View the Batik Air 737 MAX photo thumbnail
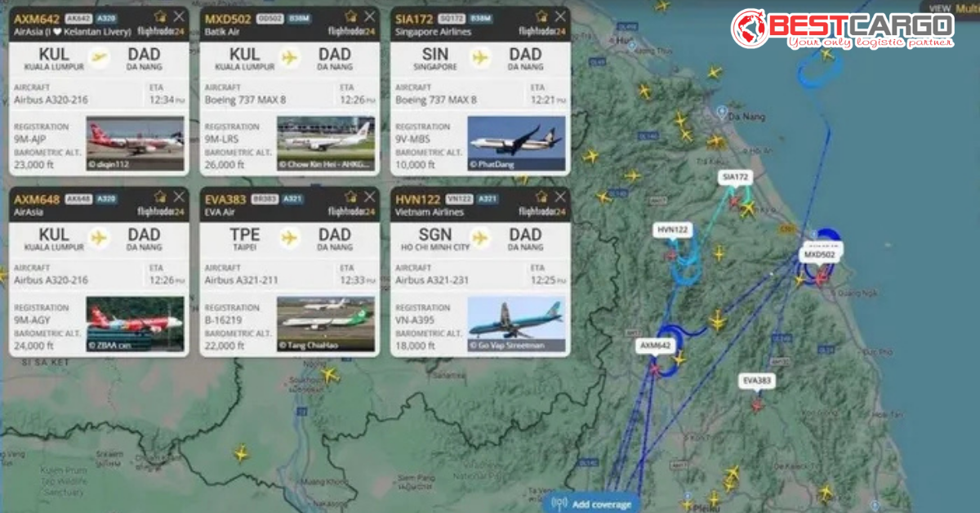 326,143
